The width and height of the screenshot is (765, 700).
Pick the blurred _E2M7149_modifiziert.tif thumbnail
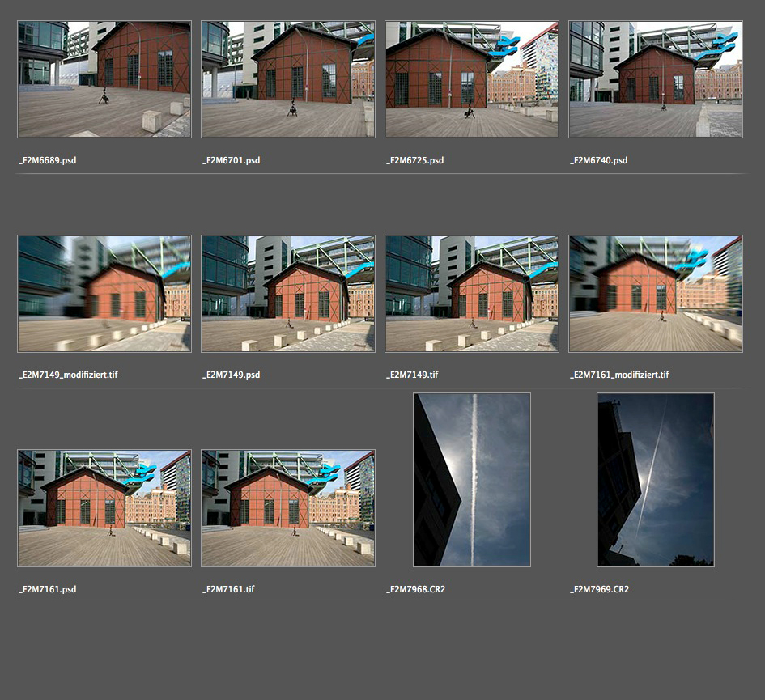coord(104,294)
